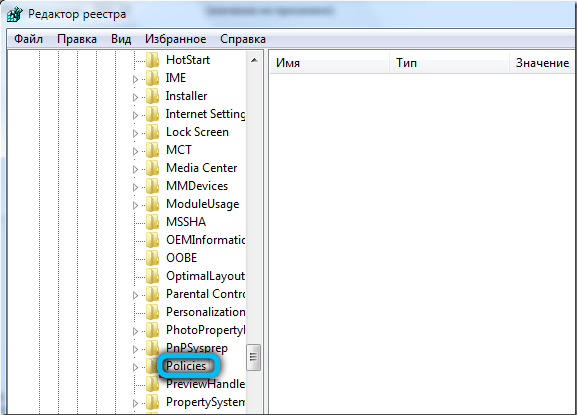Sort by the Имя column header

point(329,63)
